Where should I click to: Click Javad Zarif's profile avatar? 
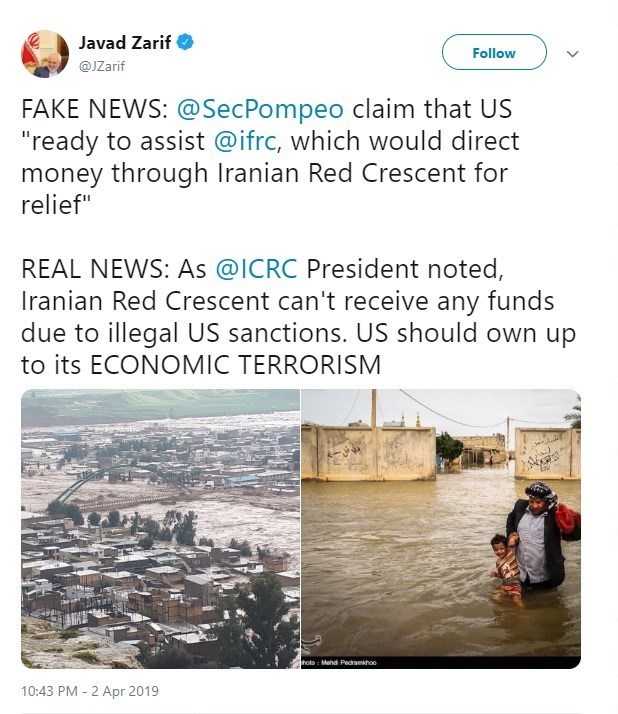tap(45, 54)
